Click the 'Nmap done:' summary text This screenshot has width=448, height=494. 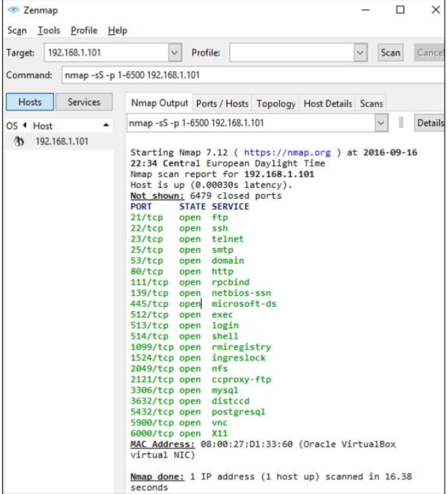[x=157, y=477]
